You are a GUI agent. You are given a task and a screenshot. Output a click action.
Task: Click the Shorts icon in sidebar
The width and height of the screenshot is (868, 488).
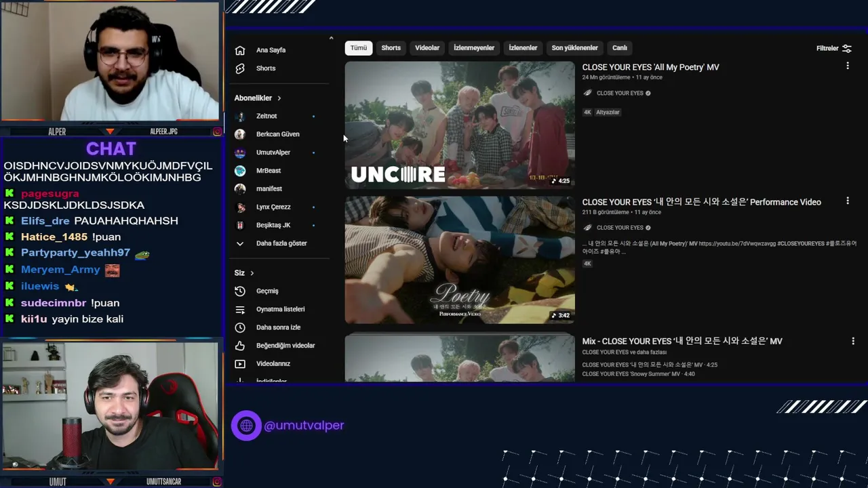(x=239, y=68)
